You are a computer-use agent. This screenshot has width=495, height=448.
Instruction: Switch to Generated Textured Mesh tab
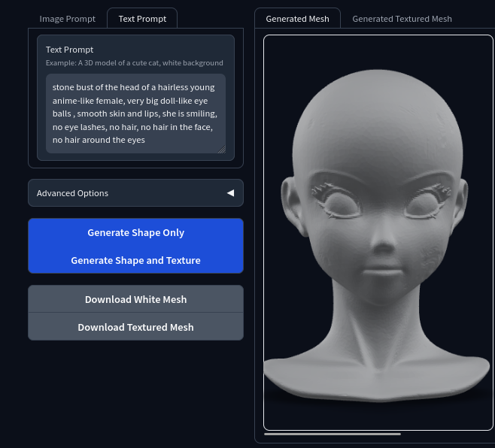[x=402, y=19]
